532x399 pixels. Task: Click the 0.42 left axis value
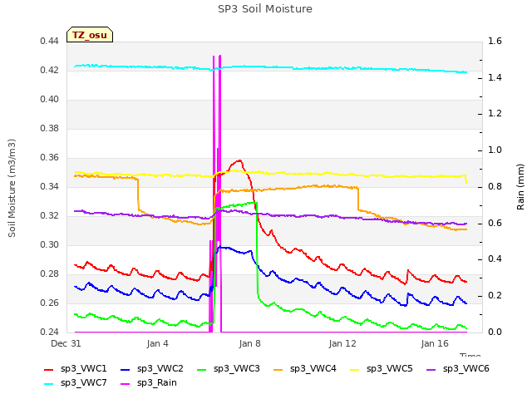pyautogui.click(x=49, y=70)
